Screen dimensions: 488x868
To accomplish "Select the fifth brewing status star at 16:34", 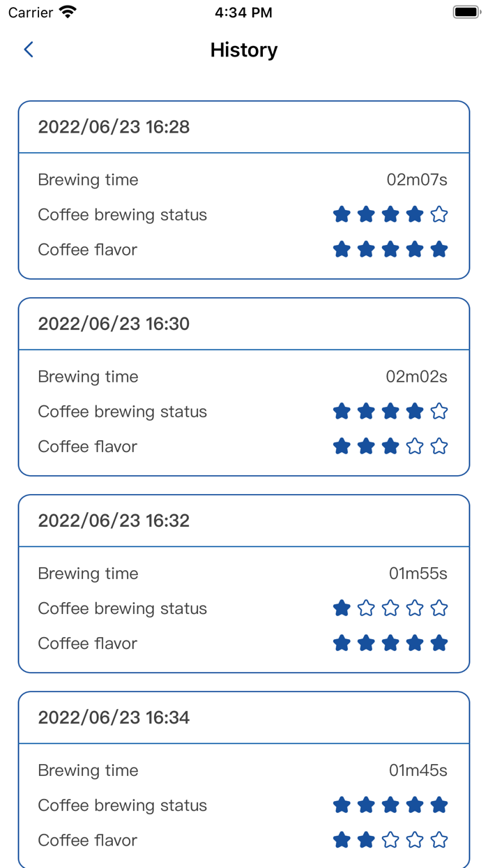I will click(x=439, y=805).
